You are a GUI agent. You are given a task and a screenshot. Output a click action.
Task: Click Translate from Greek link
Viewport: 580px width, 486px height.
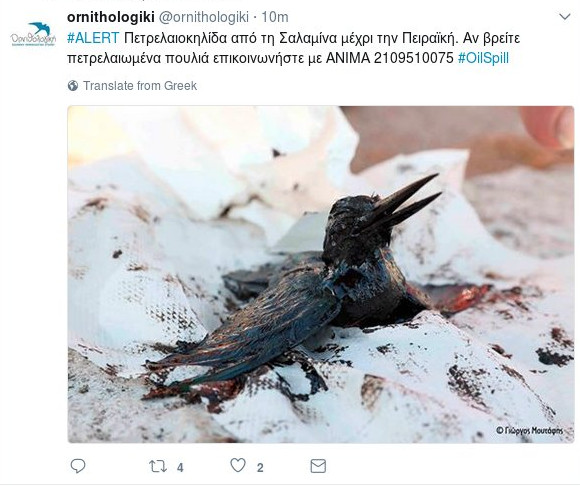pos(140,86)
